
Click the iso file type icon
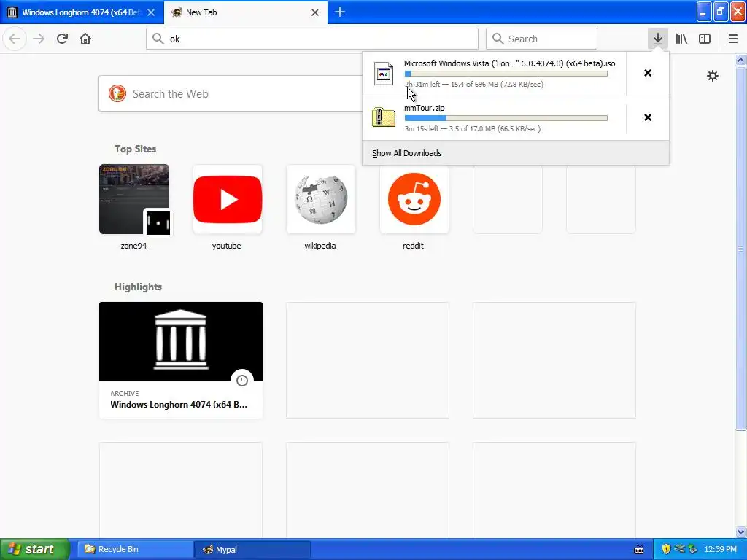384,74
